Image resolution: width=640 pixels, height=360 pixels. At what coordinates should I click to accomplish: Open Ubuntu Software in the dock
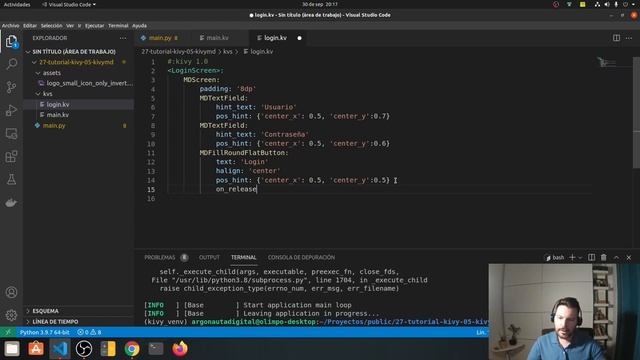pos(36,349)
